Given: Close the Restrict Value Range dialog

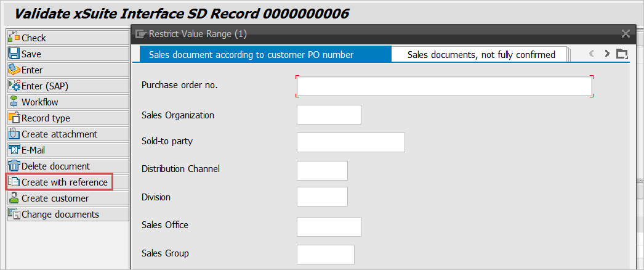Looking at the screenshot, I should 626,34.
